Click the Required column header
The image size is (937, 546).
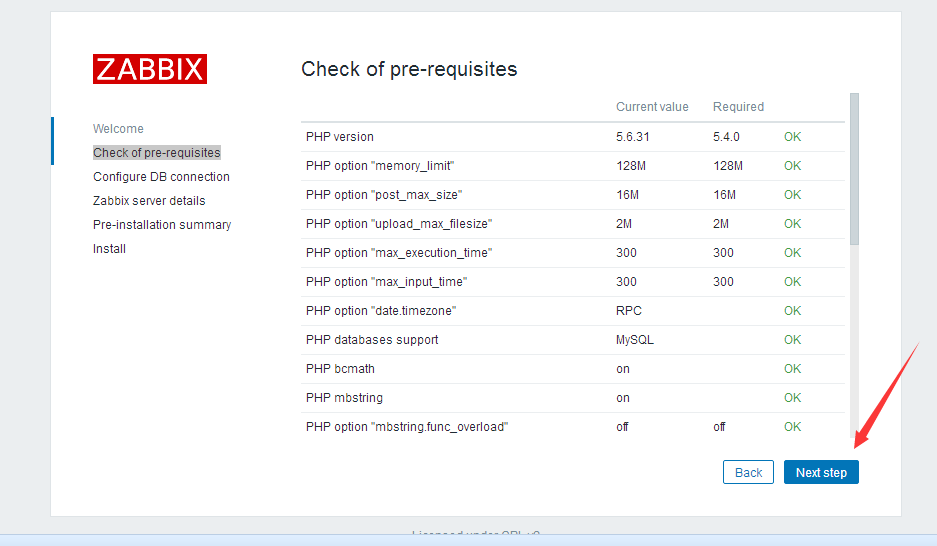[738, 107]
